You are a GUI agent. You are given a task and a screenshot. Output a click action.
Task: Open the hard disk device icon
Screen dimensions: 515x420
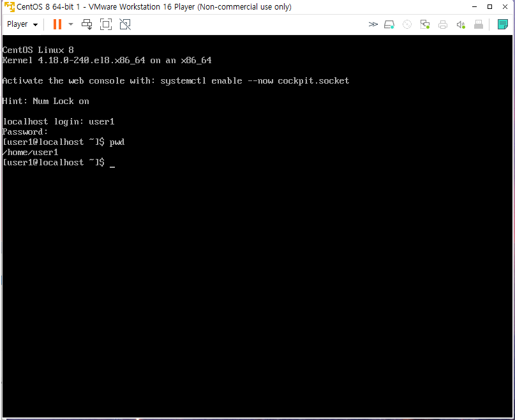coord(389,24)
